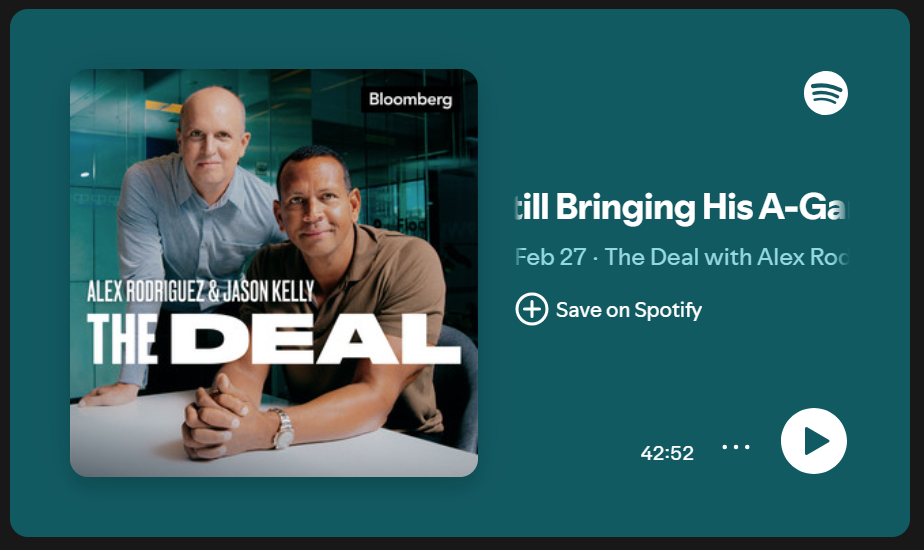Open the three-dot more options menu

click(x=736, y=447)
